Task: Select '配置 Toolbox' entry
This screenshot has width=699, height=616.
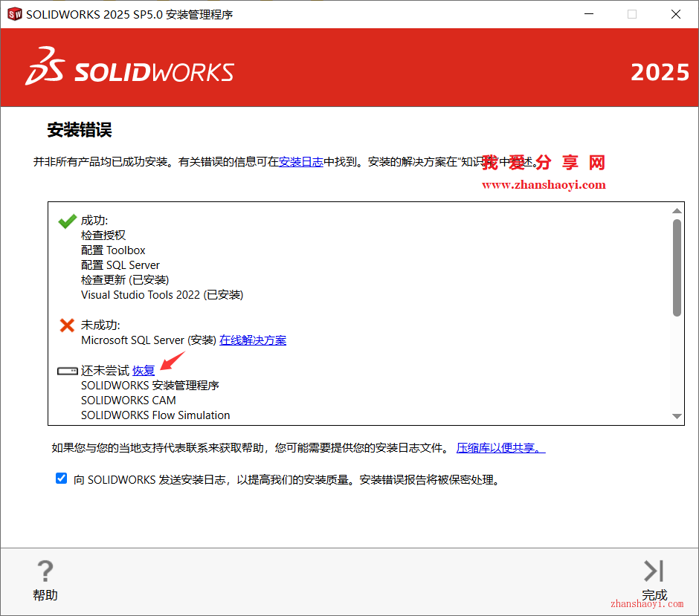Action: coord(113,250)
